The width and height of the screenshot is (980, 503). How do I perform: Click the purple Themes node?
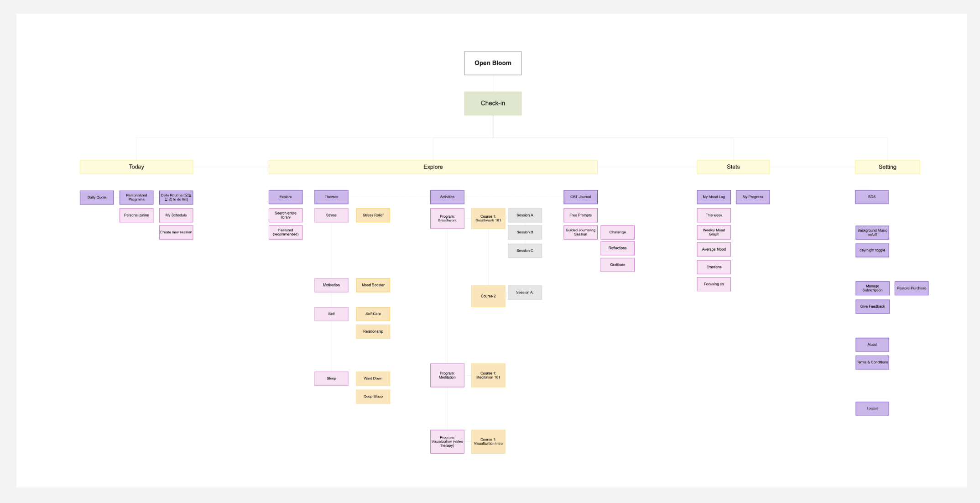[x=331, y=197]
